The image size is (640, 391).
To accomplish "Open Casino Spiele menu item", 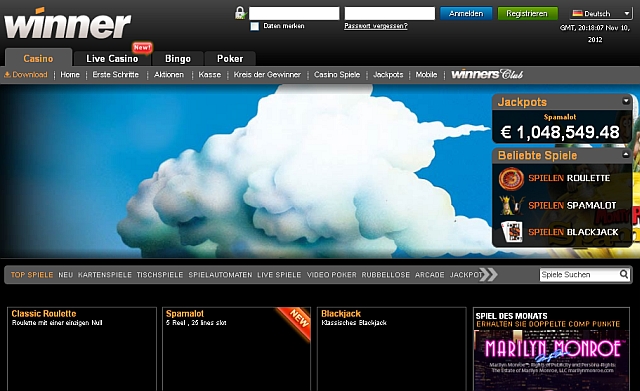I will (337, 75).
